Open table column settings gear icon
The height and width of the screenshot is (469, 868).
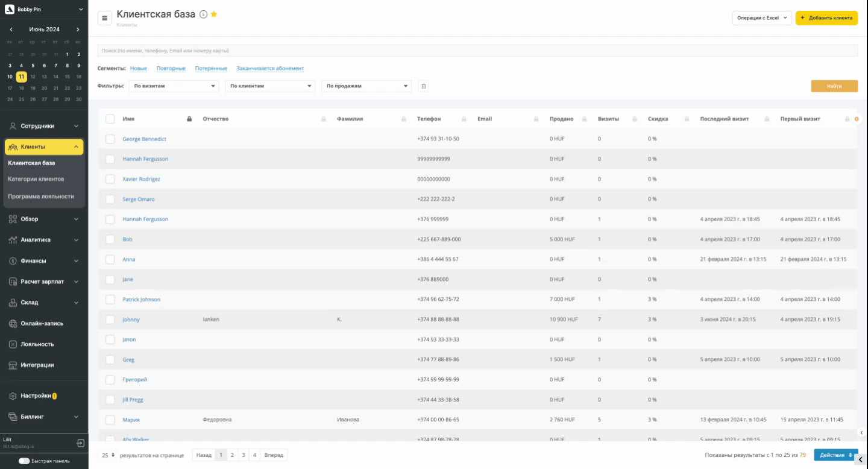pyautogui.click(x=856, y=119)
